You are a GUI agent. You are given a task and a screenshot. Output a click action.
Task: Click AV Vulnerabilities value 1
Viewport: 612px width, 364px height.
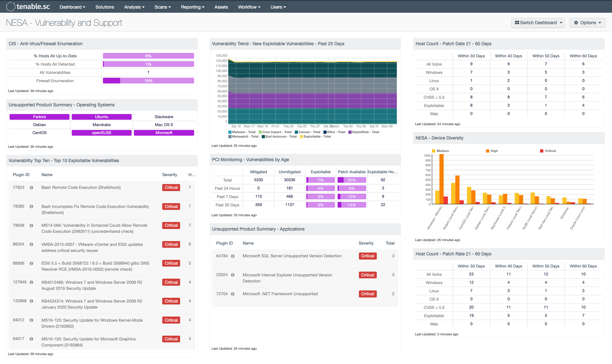coord(148,72)
